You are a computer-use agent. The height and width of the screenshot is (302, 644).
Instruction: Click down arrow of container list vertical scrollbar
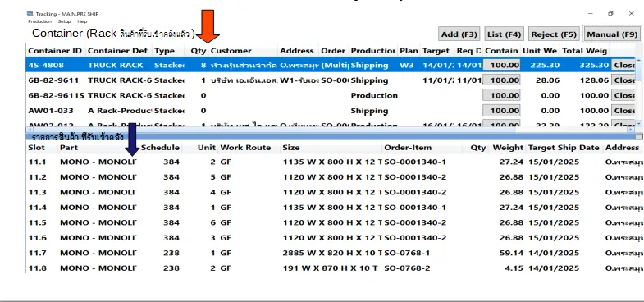(x=639, y=123)
